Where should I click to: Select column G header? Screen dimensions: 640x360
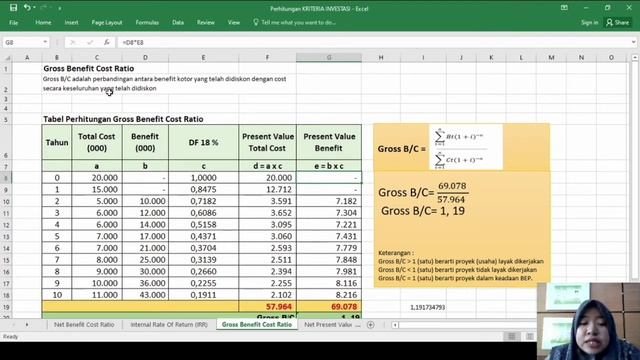click(329, 58)
